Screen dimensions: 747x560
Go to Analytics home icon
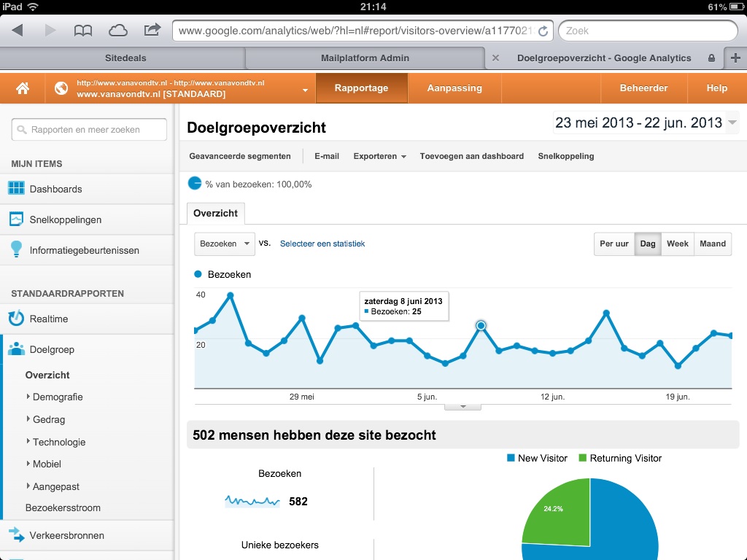[x=23, y=88]
